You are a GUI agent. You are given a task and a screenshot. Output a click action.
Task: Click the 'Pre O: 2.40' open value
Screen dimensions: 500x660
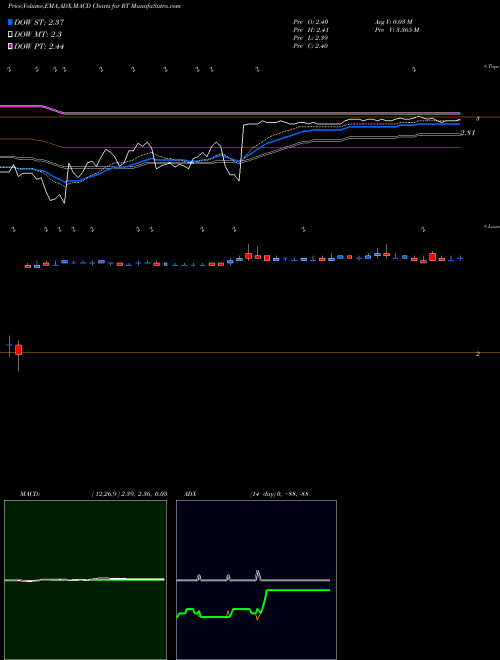[x=311, y=22]
